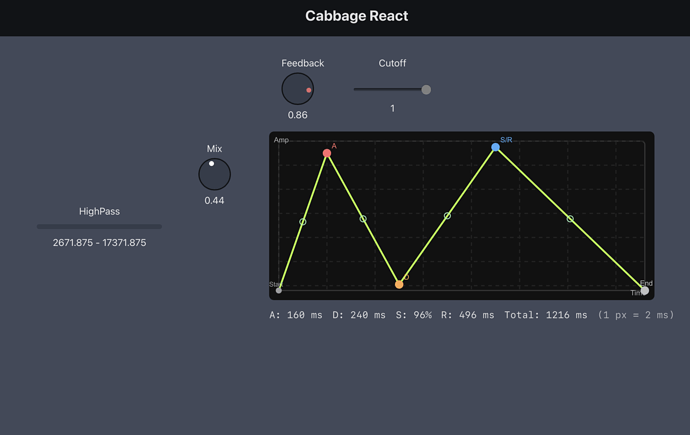Click the HighPass range value readout

pyautogui.click(x=99, y=243)
